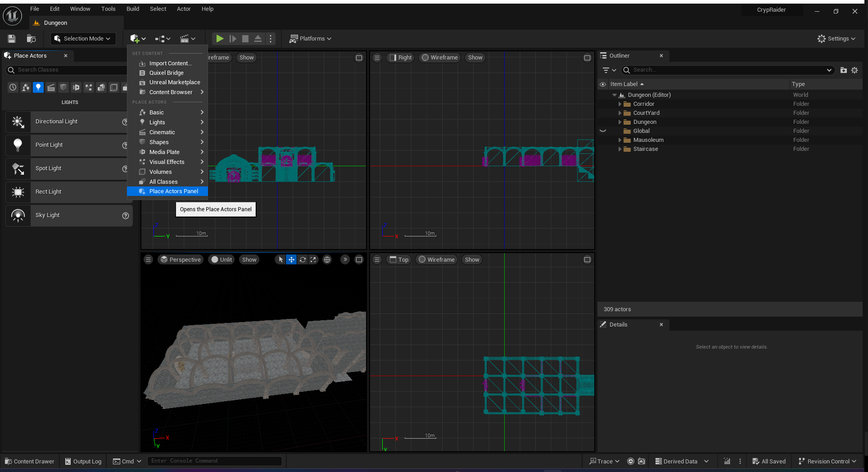Screen dimensions: 868x472
Task: Click the green Play button
Action: 219,39
